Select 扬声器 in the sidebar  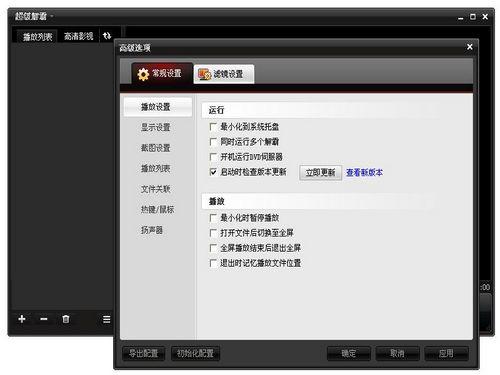pyautogui.click(x=152, y=230)
